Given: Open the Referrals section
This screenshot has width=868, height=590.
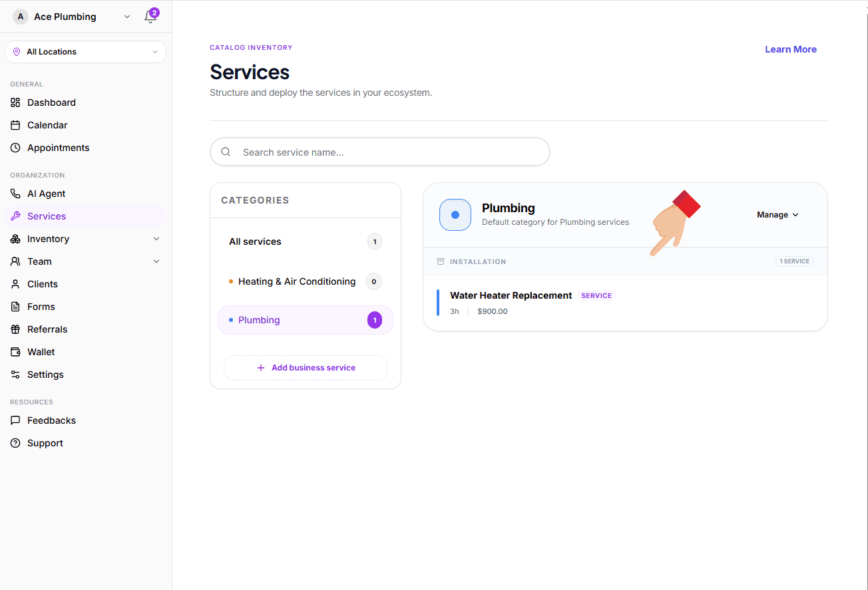Looking at the screenshot, I should [x=47, y=329].
